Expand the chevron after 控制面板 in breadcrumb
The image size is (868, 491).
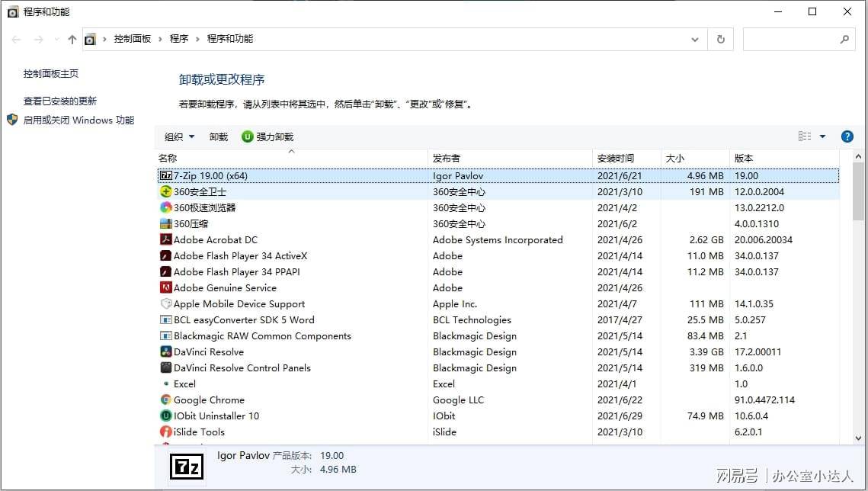(x=160, y=40)
